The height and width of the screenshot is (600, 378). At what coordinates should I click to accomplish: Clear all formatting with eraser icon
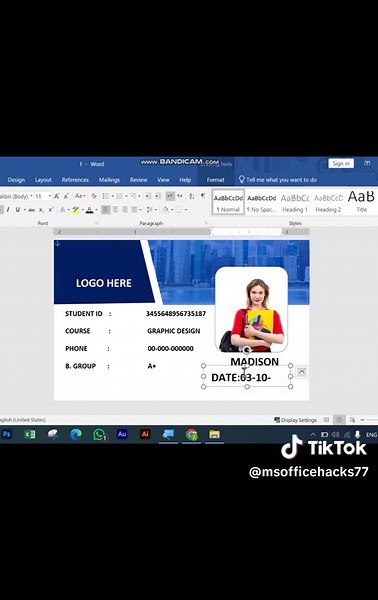(x=94, y=196)
